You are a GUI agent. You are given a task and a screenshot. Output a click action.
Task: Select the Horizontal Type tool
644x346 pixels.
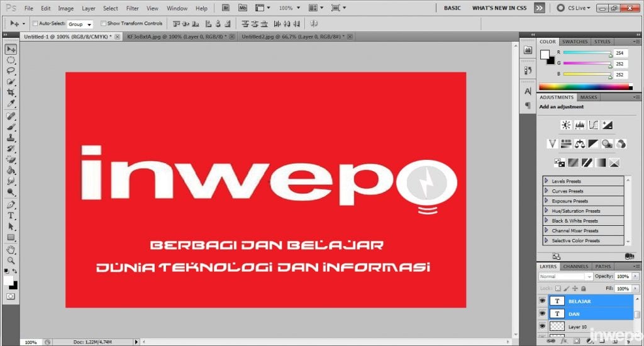click(11, 215)
